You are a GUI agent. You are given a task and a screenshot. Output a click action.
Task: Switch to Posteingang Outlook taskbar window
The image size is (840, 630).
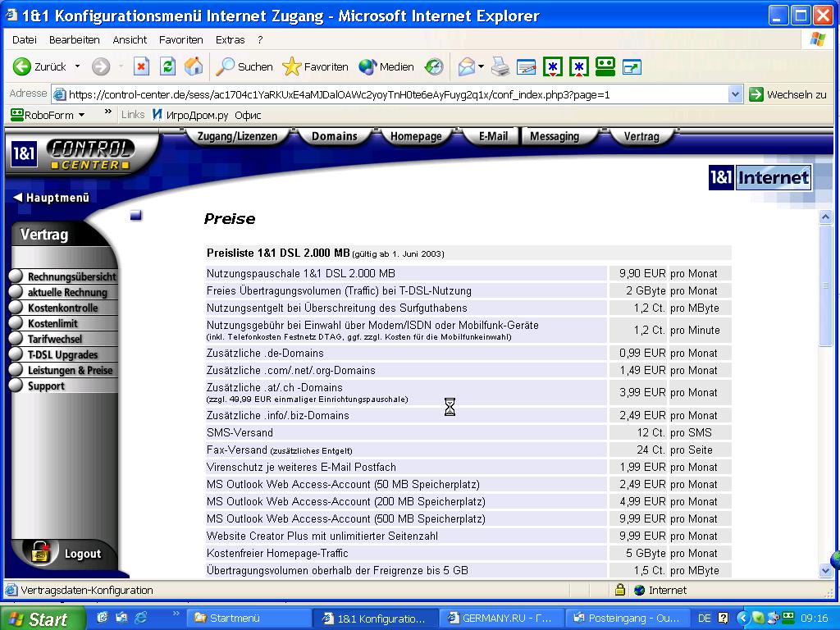[627, 619]
